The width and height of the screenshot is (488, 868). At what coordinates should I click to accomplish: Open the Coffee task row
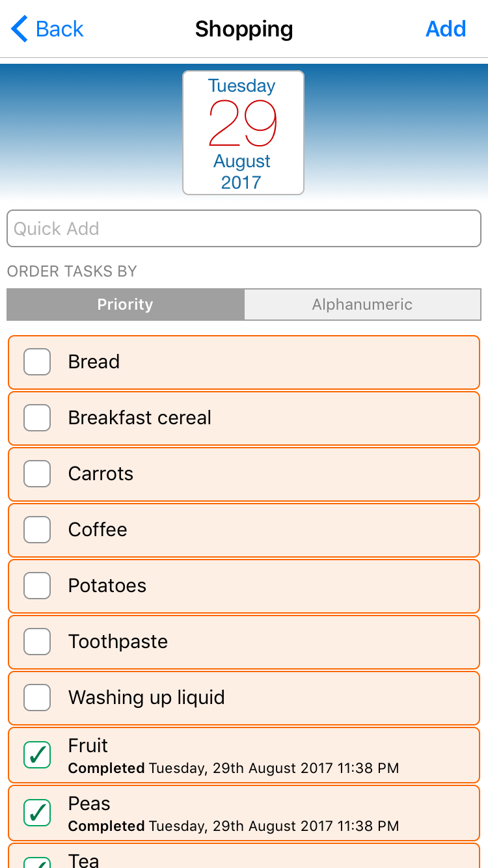[x=260, y=530]
